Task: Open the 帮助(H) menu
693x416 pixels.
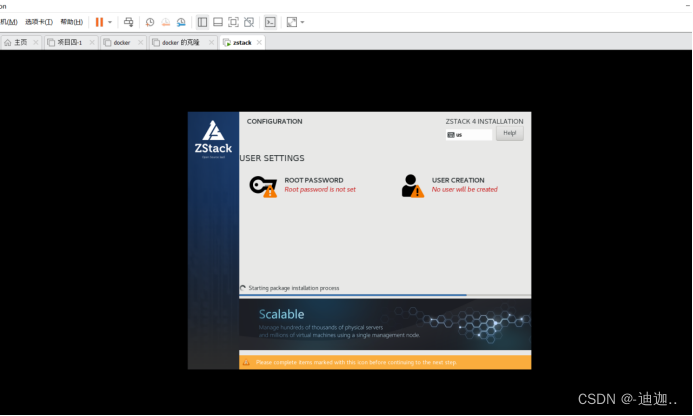Action: click(72, 22)
